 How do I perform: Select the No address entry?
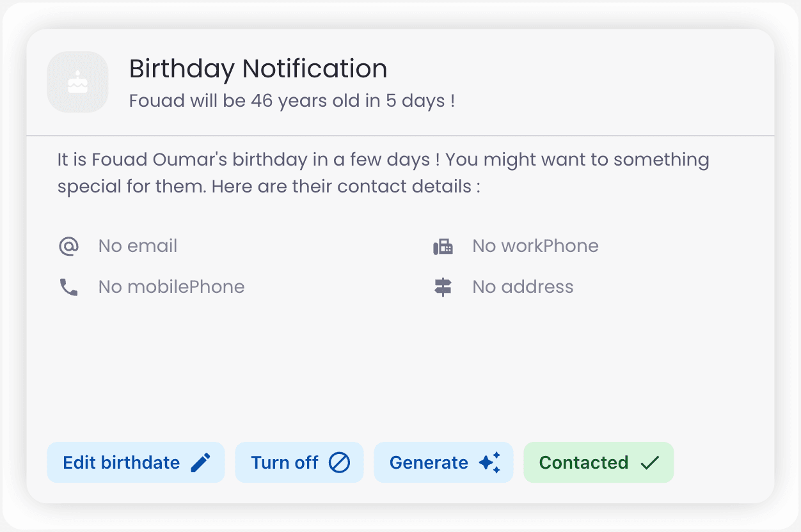522,286
